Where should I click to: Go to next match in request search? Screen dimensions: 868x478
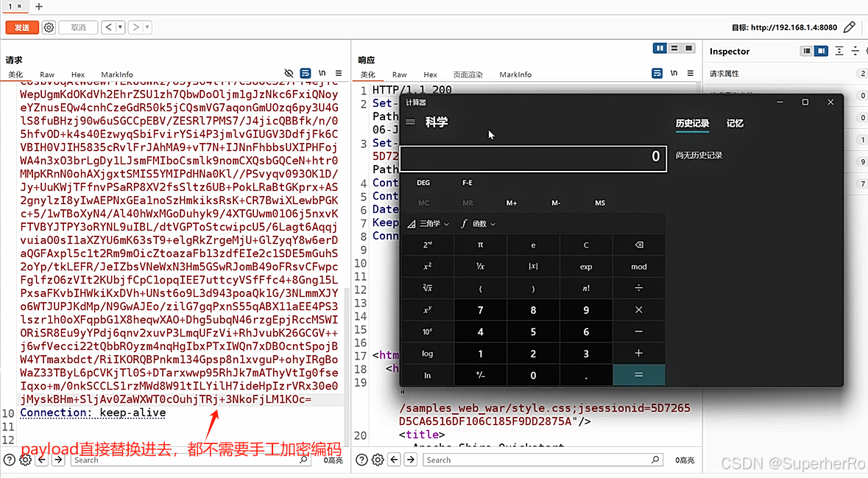point(58,460)
